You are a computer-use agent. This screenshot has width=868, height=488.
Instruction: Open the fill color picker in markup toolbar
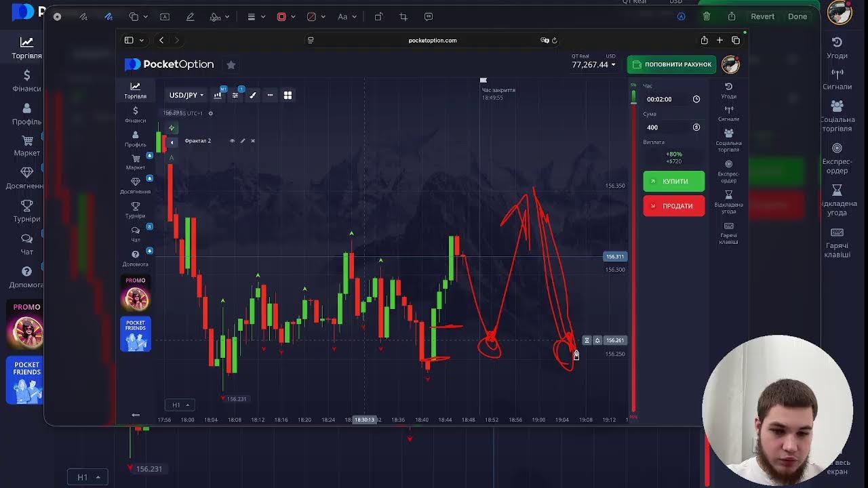coord(315,16)
